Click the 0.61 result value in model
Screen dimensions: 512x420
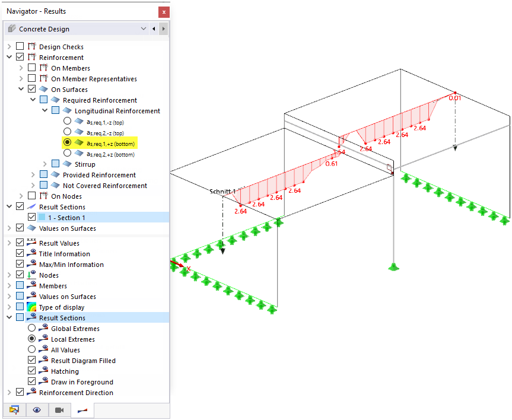331,164
